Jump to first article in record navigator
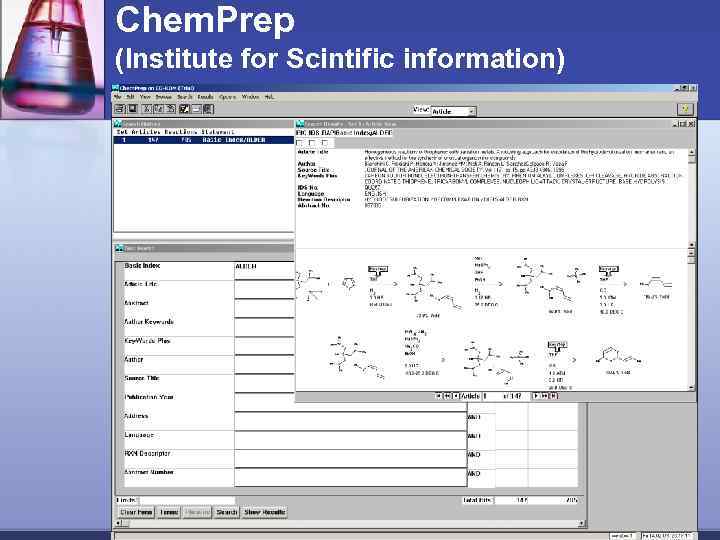 point(439,396)
